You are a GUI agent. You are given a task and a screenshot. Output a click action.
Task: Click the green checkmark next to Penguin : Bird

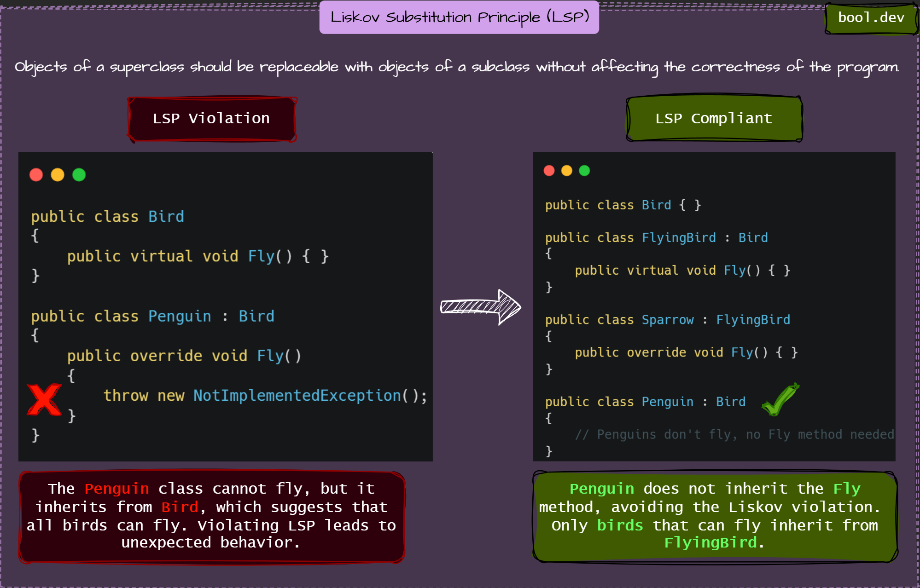[780, 399]
